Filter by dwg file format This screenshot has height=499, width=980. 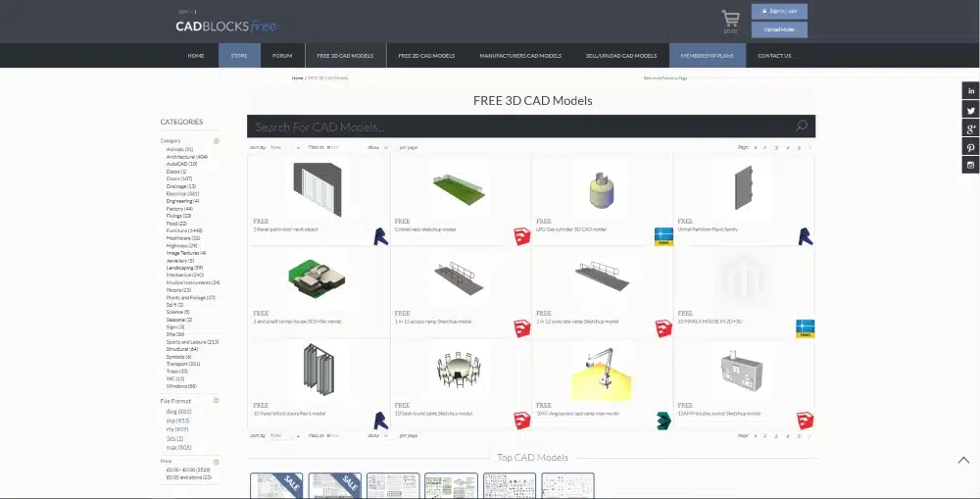coord(178,412)
